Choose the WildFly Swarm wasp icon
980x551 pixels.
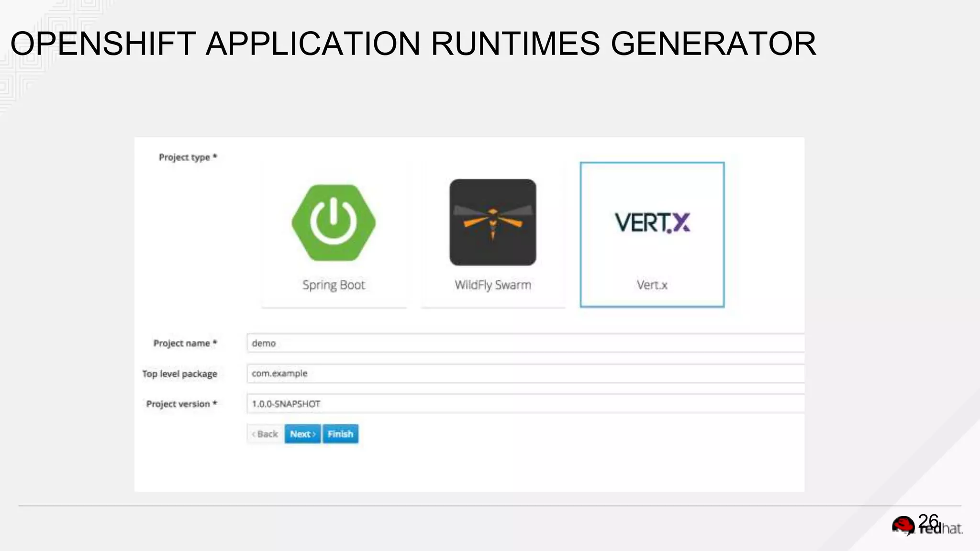493,222
